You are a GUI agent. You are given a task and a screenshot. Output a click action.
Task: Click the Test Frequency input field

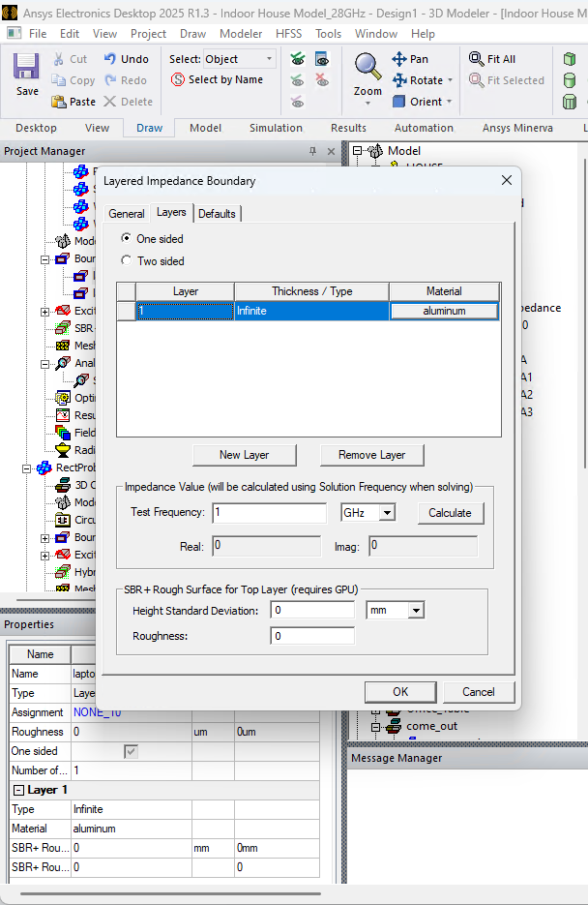270,513
